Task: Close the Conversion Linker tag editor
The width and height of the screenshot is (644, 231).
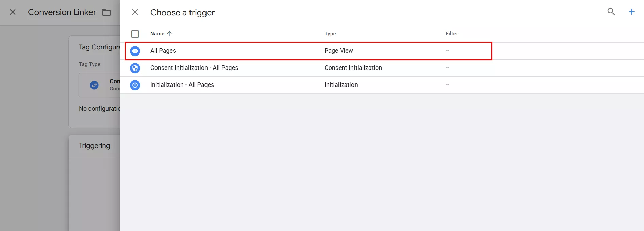Action: 13,12
